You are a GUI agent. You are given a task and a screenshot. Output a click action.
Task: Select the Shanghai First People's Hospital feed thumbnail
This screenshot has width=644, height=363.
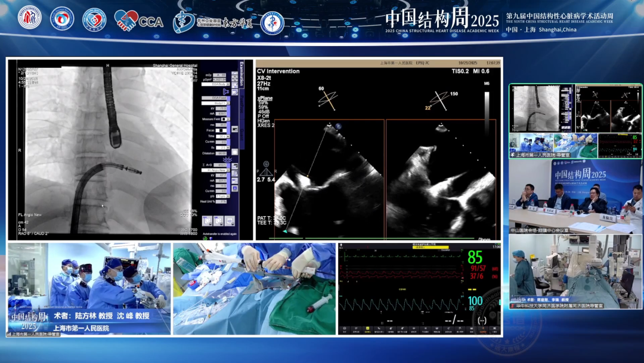pos(575,122)
